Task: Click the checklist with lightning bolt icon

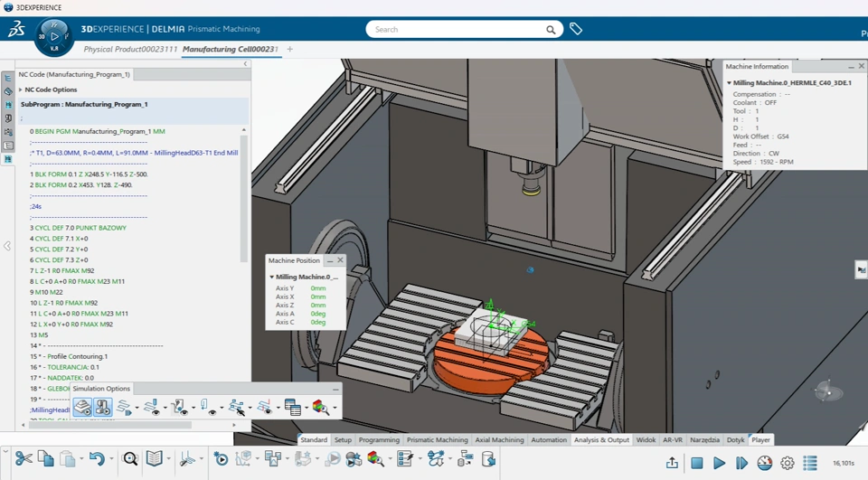Action: tap(406, 459)
